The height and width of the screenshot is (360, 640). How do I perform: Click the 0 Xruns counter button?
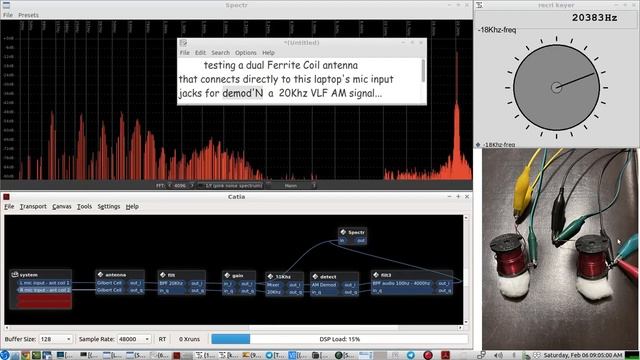coord(189,339)
